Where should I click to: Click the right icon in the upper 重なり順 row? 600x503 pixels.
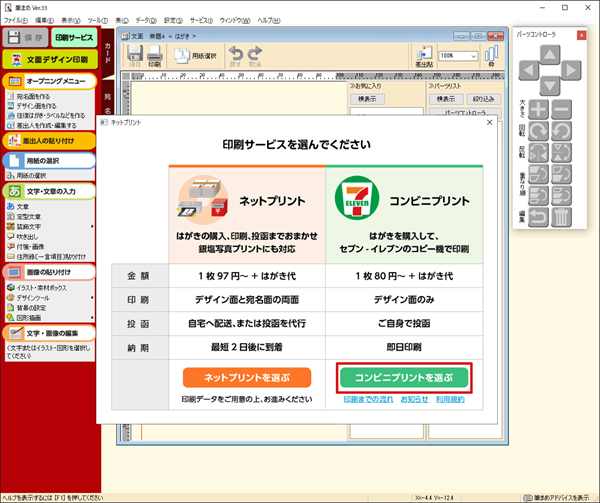point(561,174)
